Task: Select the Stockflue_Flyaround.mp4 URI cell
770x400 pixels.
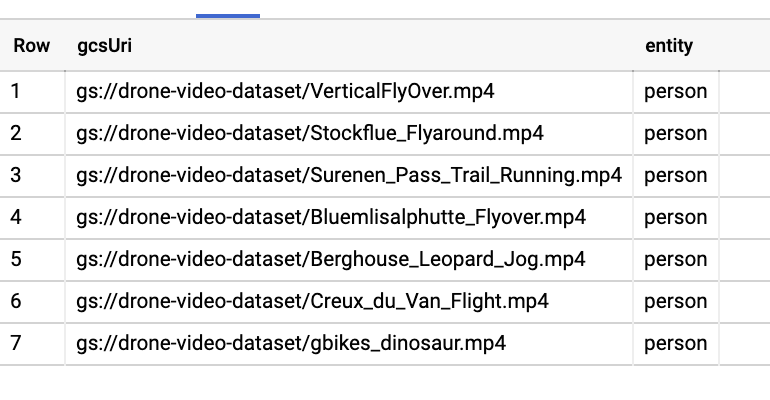Action: 310,134
